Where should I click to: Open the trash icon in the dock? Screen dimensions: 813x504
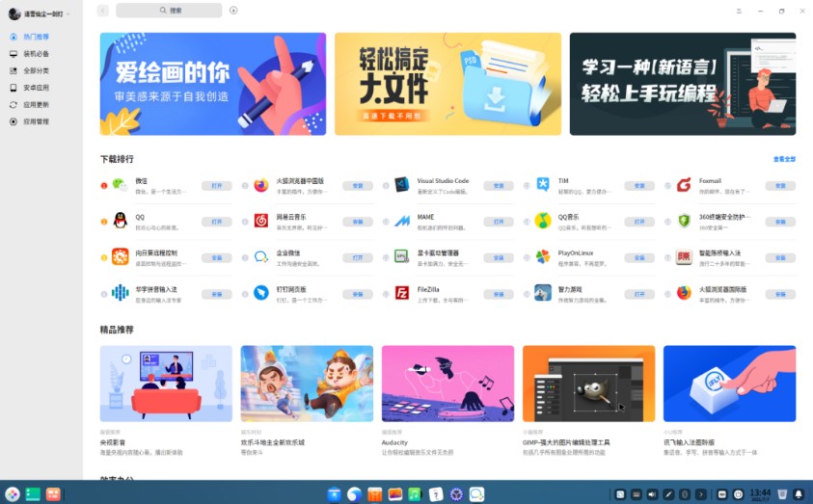click(x=782, y=494)
